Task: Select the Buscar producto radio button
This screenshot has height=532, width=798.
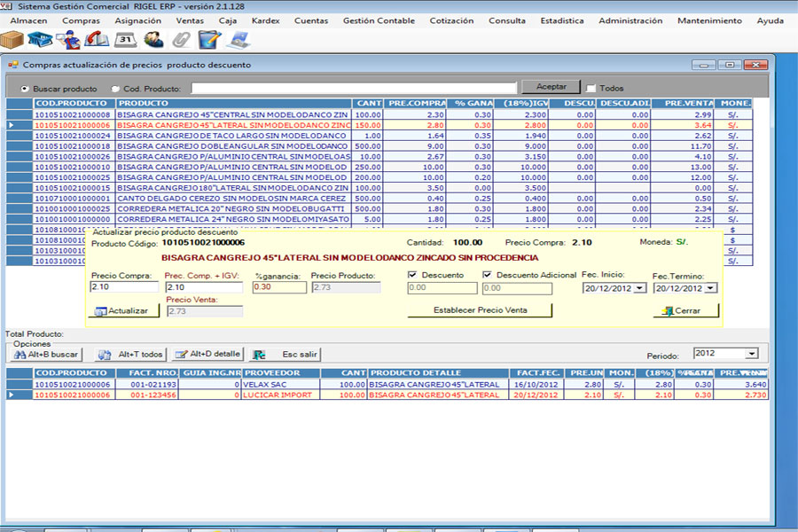Action: click(25, 89)
